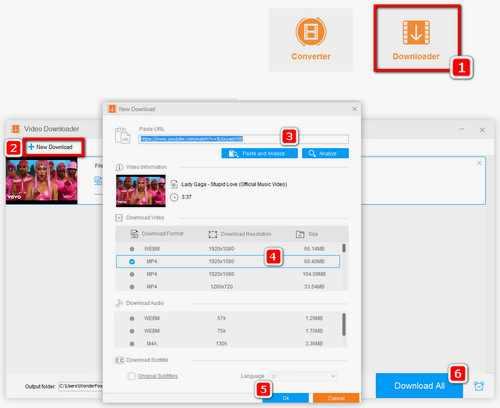Viewport: 500px width, 408px height.
Task: Click the alarm clock scheduler icon
Action: (x=479, y=386)
